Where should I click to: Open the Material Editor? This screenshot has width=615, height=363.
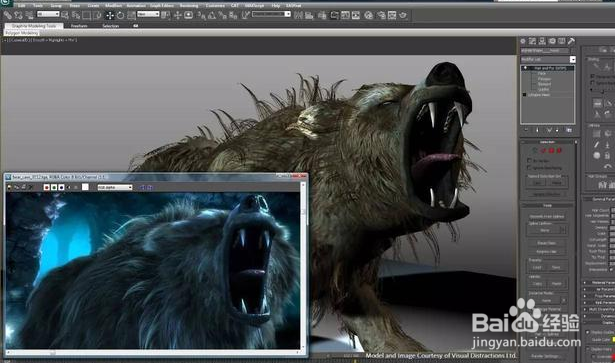tap(369, 15)
